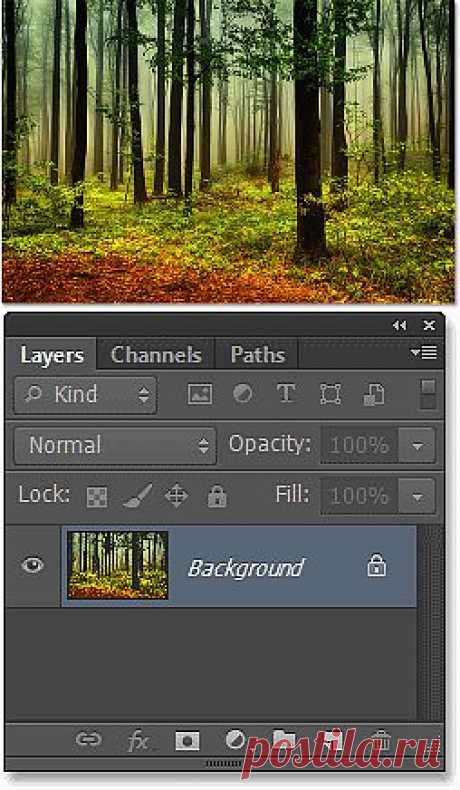460x790 pixels.
Task: Create new adjustment layer icon
Action: coord(235,740)
